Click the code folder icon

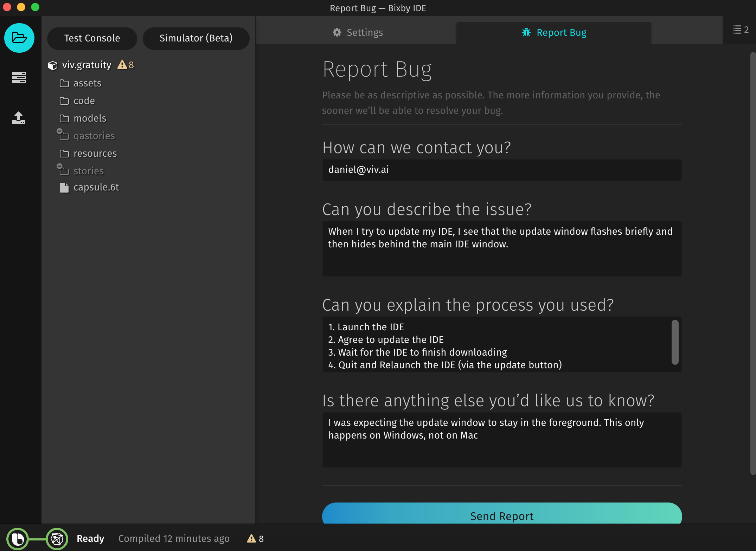coord(64,101)
